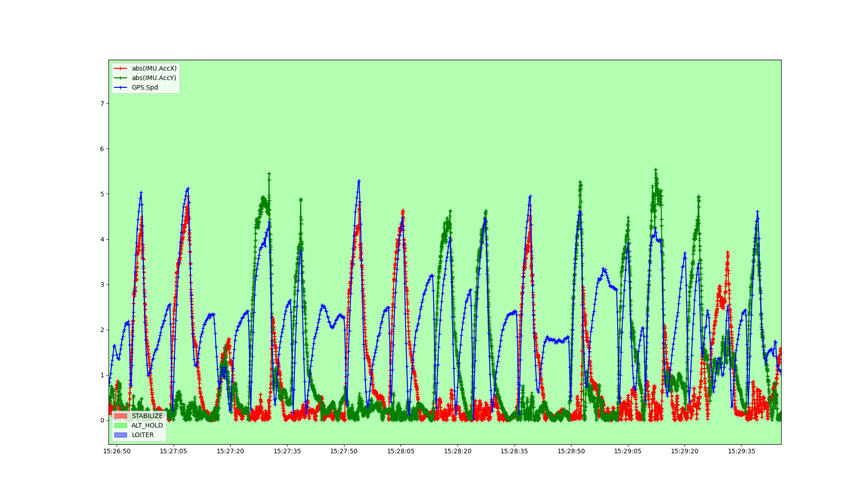Click the blue GPS.Spd line marker in legend

pyautogui.click(x=120, y=87)
